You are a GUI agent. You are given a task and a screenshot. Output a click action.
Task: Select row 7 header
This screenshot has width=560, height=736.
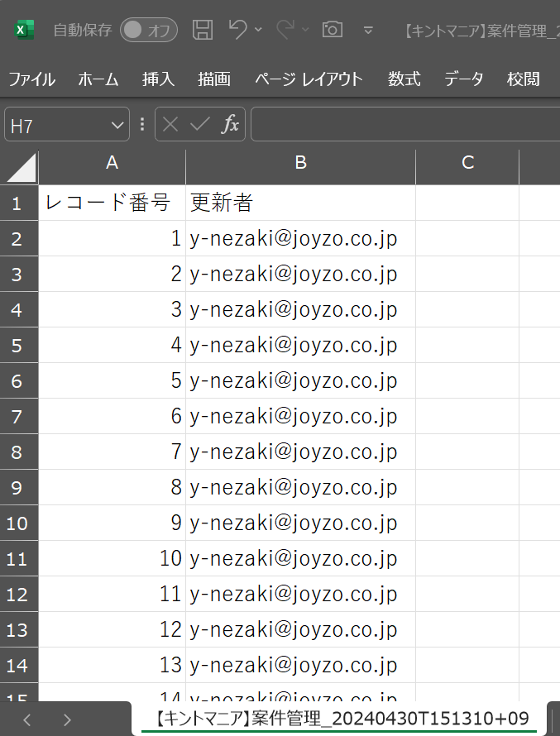(19, 416)
